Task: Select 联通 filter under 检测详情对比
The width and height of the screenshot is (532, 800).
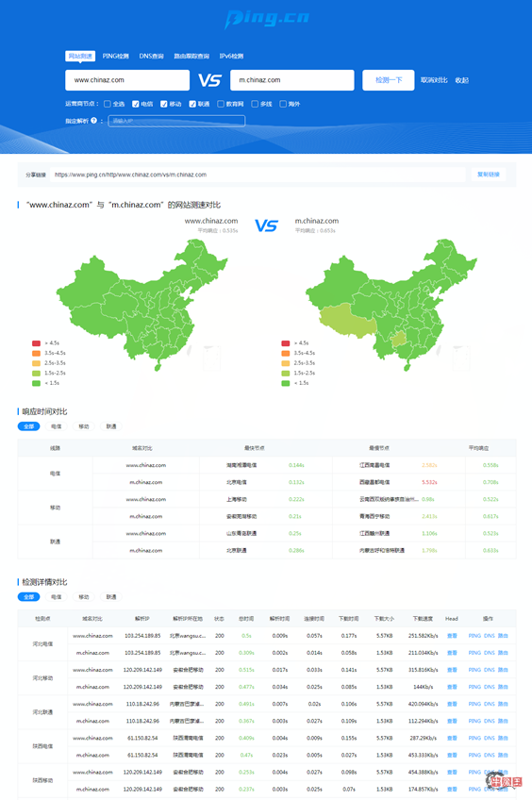Action: click(x=111, y=597)
